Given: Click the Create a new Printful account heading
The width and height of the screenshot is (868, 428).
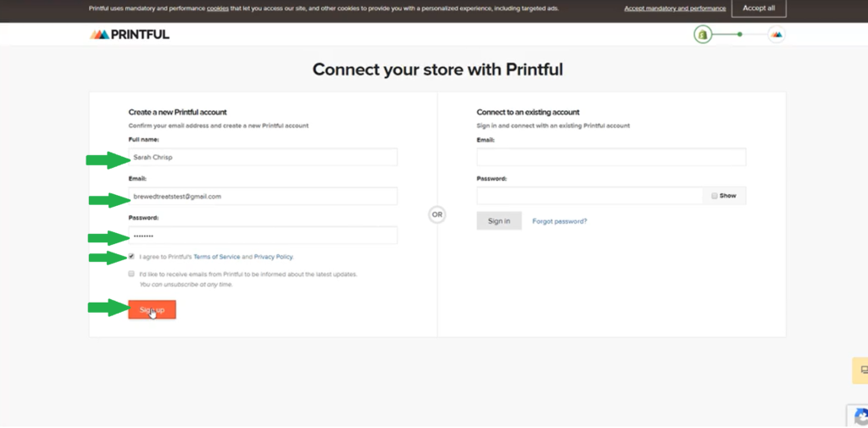Looking at the screenshot, I should (178, 112).
